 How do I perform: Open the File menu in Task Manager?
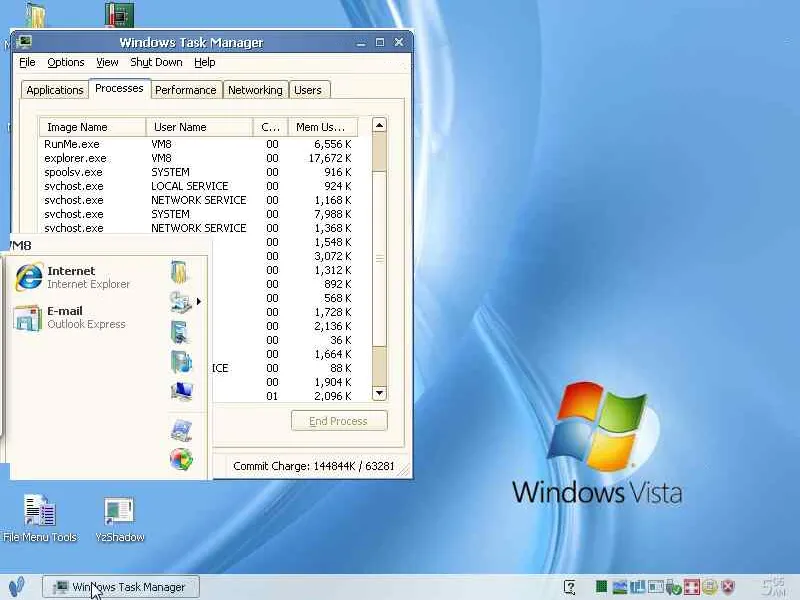(x=27, y=62)
